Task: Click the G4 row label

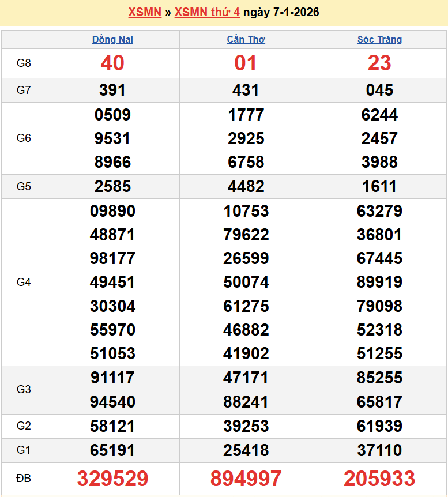Action: [x=24, y=282]
